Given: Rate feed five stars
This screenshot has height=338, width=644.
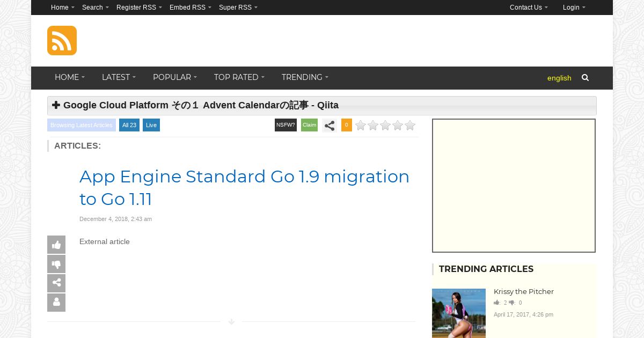Looking at the screenshot, I should 410,126.
